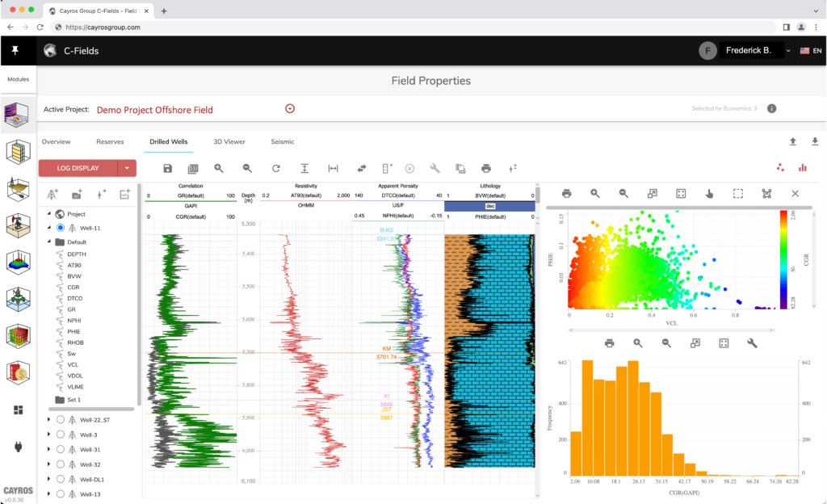The width and height of the screenshot is (827, 504).
Task: Select the Well-22_ST radio button
Action: click(61, 420)
